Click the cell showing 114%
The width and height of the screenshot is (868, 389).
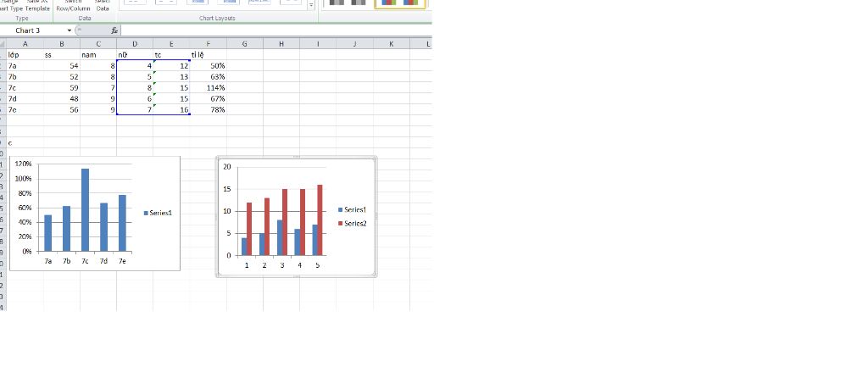coord(208,88)
